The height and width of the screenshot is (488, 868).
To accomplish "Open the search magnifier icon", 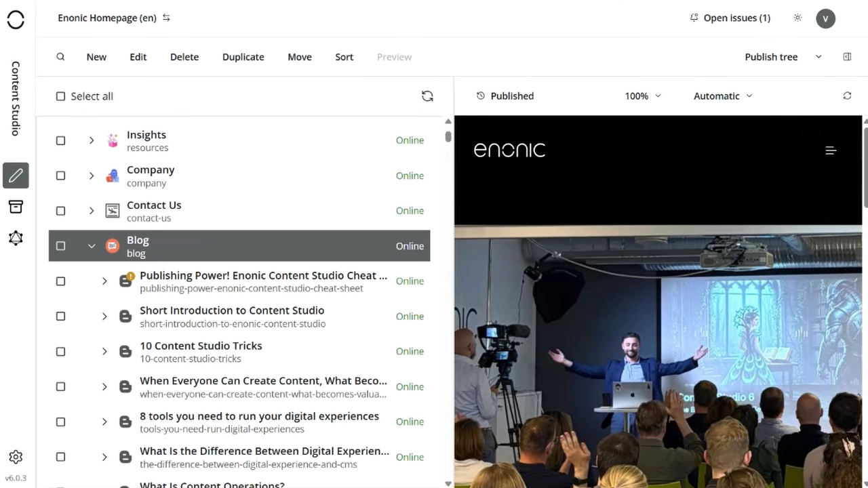I will tap(60, 57).
